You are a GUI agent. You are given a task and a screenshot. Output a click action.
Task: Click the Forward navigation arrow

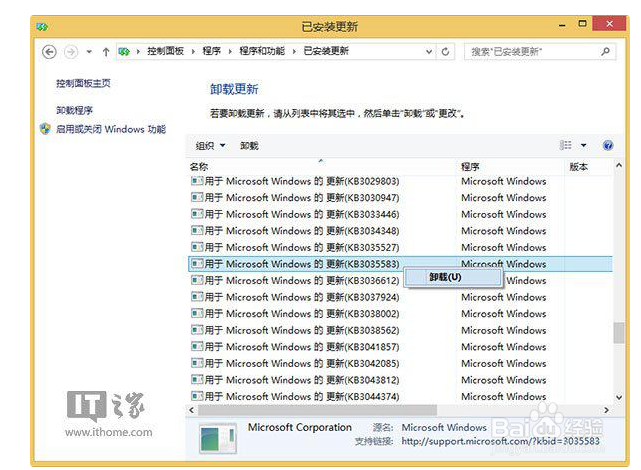(71, 52)
